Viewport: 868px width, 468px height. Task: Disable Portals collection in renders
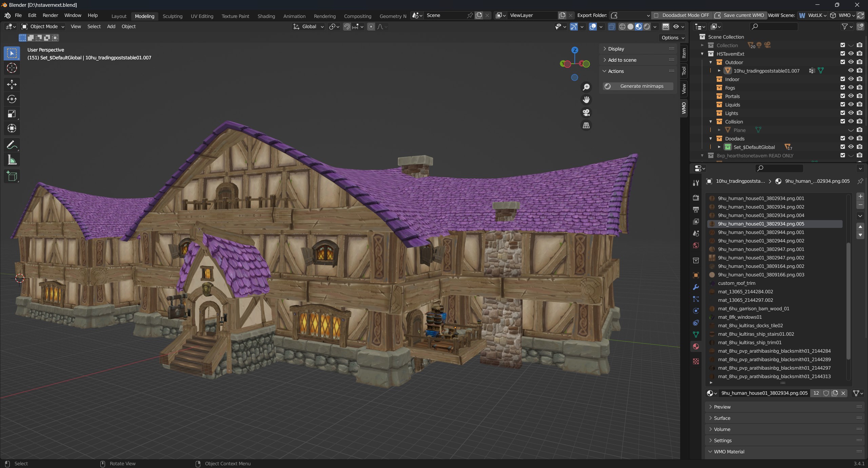(860, 96)
